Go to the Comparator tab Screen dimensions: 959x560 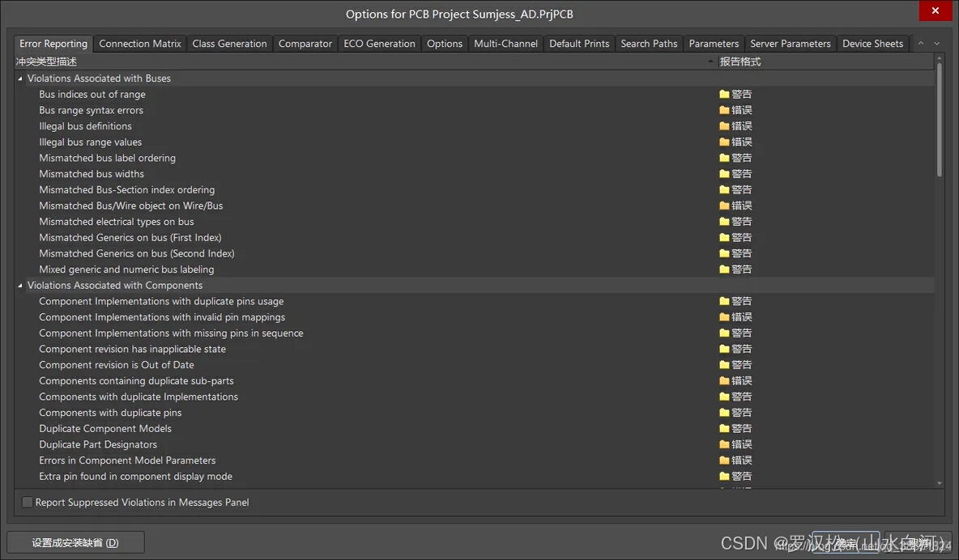(305, 44)
